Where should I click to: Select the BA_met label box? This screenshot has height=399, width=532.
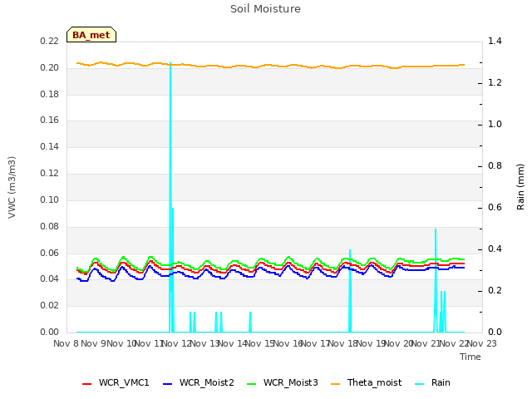(x=91, y=35)
